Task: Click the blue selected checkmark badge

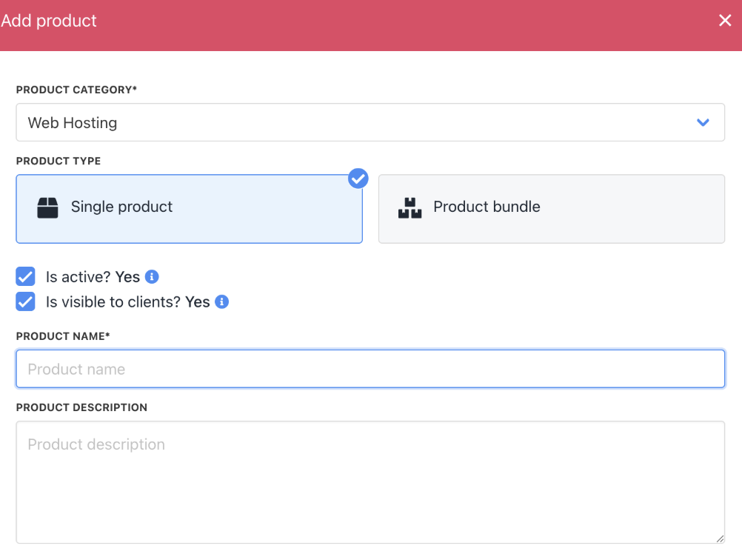Action: click(358, 178)
